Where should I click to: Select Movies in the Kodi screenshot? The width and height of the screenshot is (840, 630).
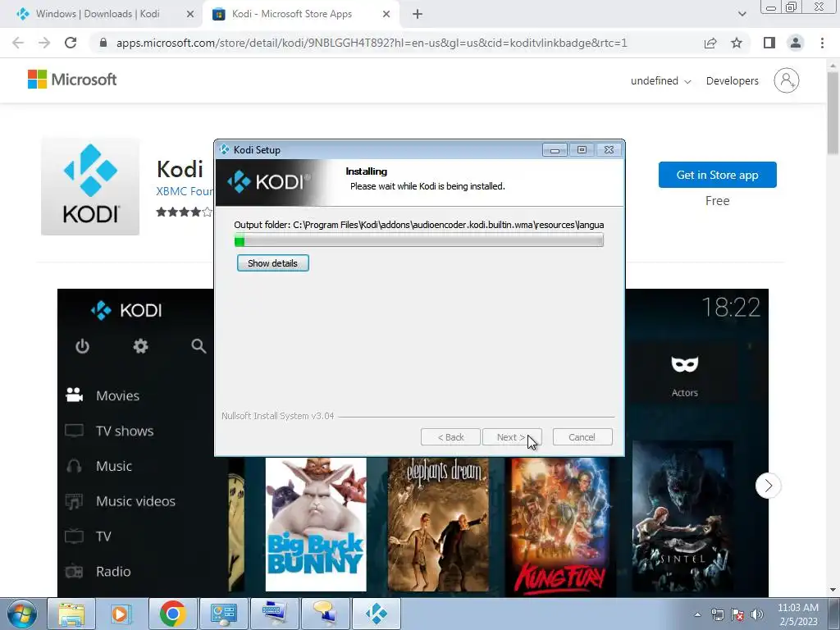117,396
